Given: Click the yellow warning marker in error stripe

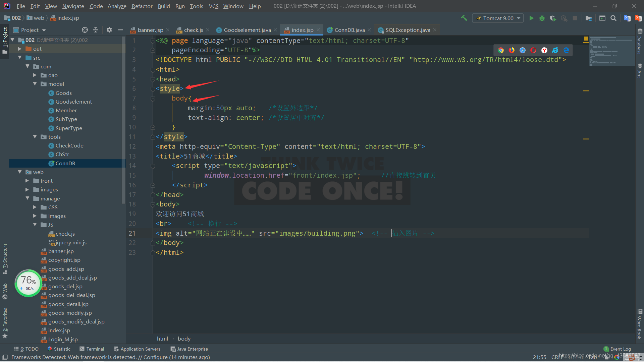Looking at the screenshot, I should click(586, 39).
